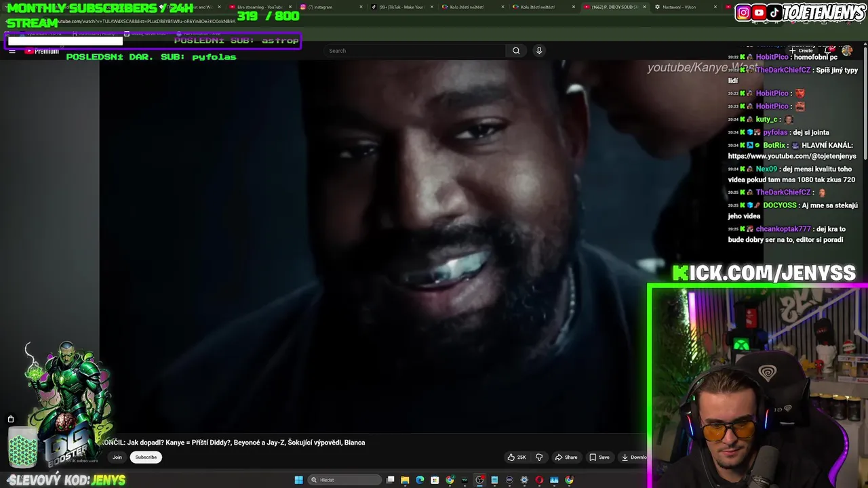Open Task View on the taskbar
Image resolution: width=868 pixels, height=488 pixels.
391,480
